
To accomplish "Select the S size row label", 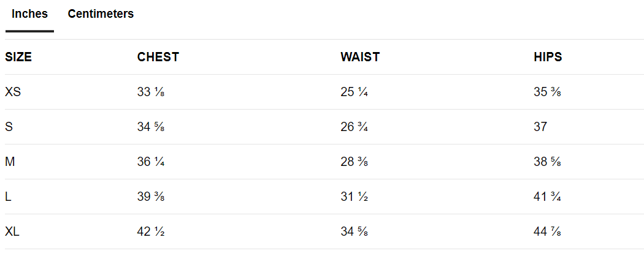I will coord(9,127).
